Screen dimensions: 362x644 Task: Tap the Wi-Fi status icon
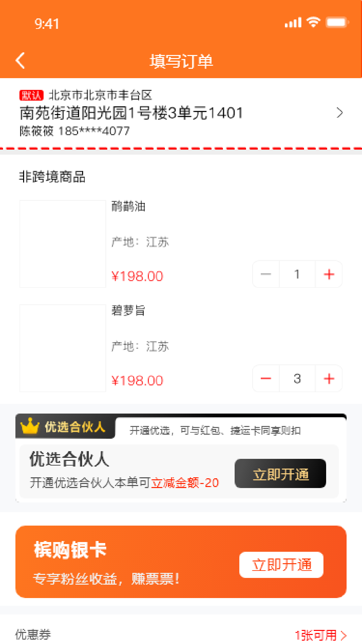coord(313,22)
